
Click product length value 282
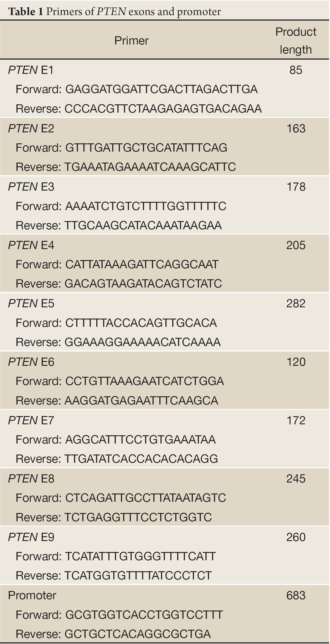coord(296,303)
